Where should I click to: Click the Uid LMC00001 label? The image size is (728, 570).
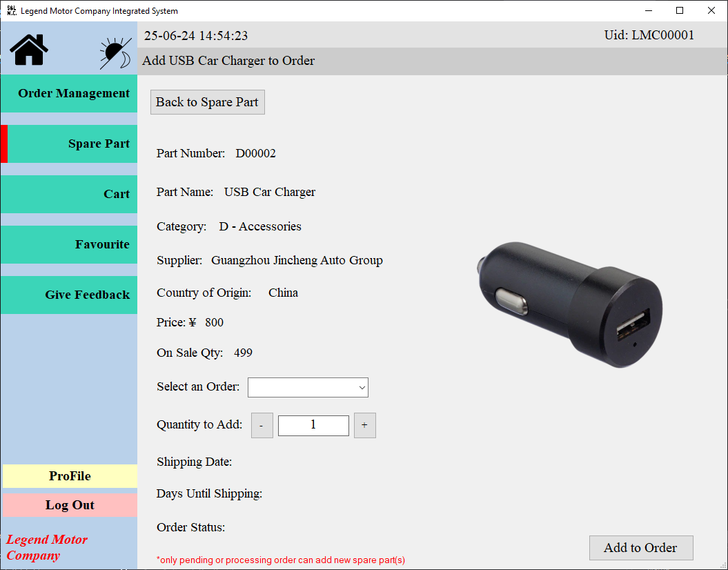(649, 35)
